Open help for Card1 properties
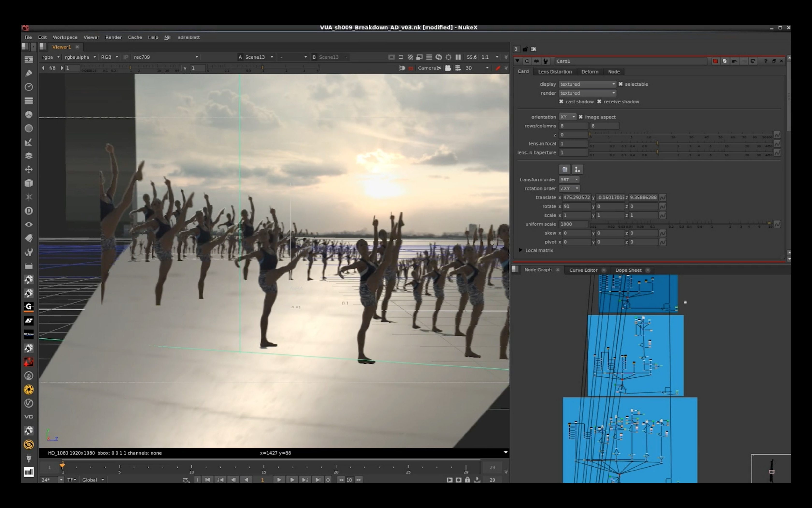Screen dimensions: 812x508 765,61
